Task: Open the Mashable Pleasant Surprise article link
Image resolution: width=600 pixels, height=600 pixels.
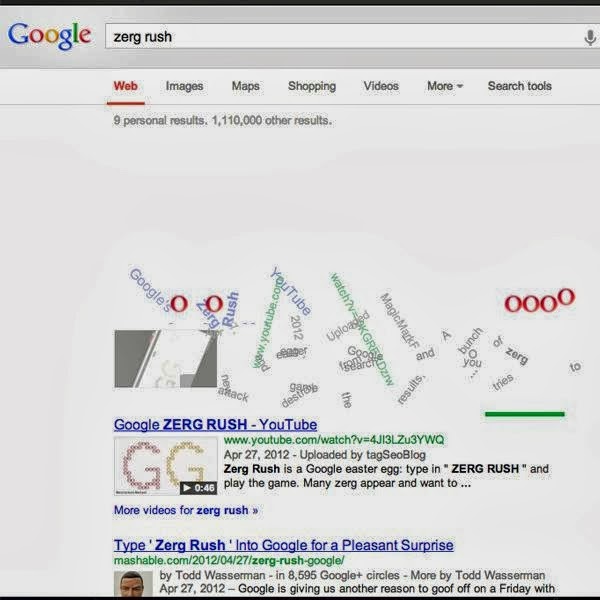Action: 284,545
